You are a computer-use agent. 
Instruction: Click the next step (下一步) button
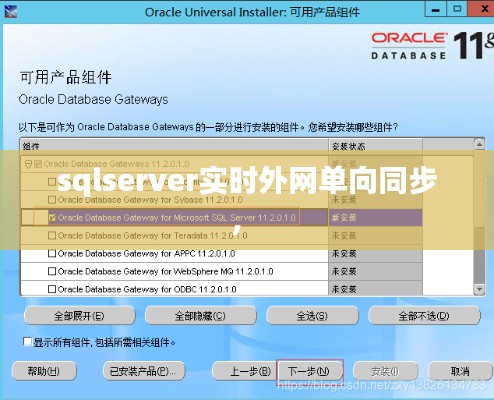click(x=309, y=371)
